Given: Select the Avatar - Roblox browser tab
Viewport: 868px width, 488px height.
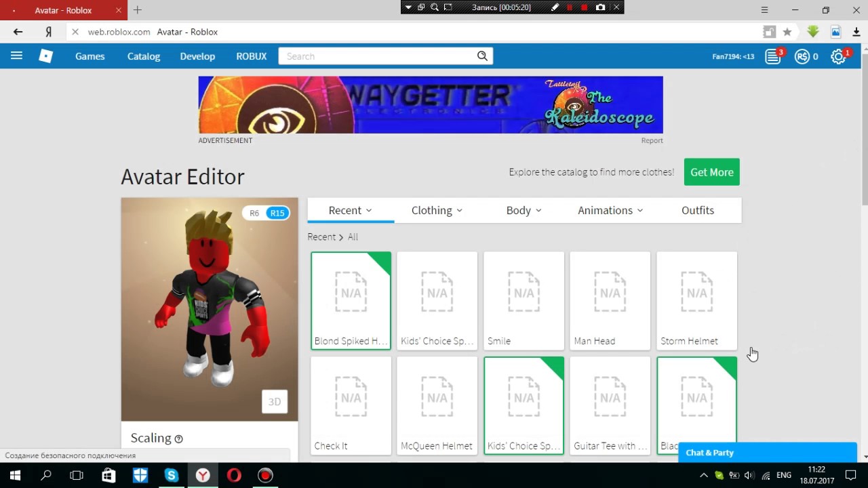Looking at the screenshot, I should (62, 10).
